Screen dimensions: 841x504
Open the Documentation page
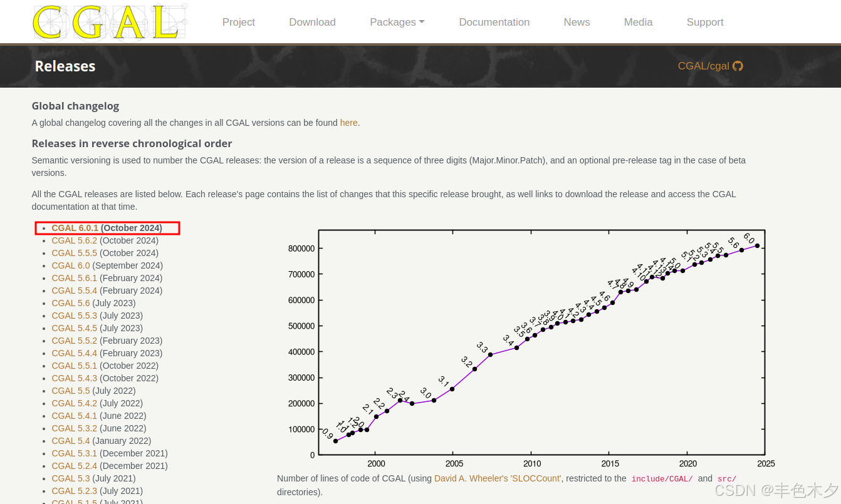pos(494,22)
